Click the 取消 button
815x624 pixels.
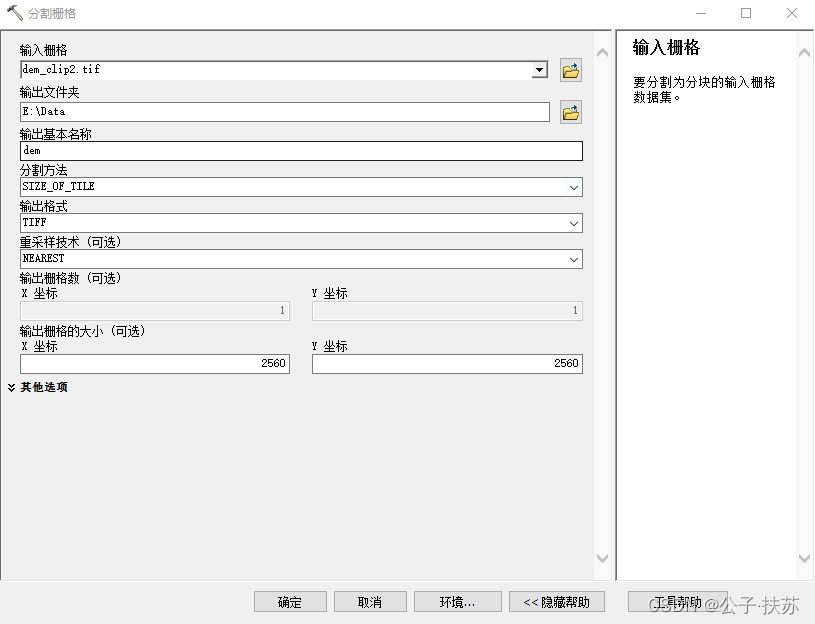click(x=370, y=602)
